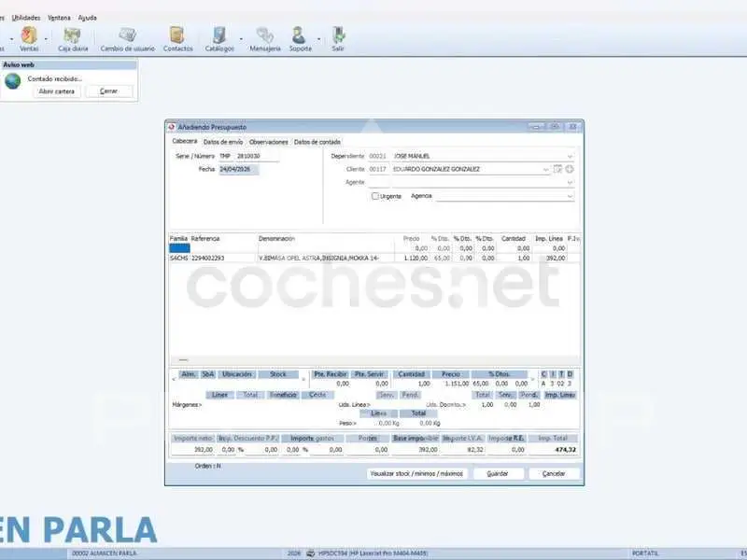The height and width of the screenshot is (560, 747).
Task: Click the Referencia column header
Action: click(205, 239)
